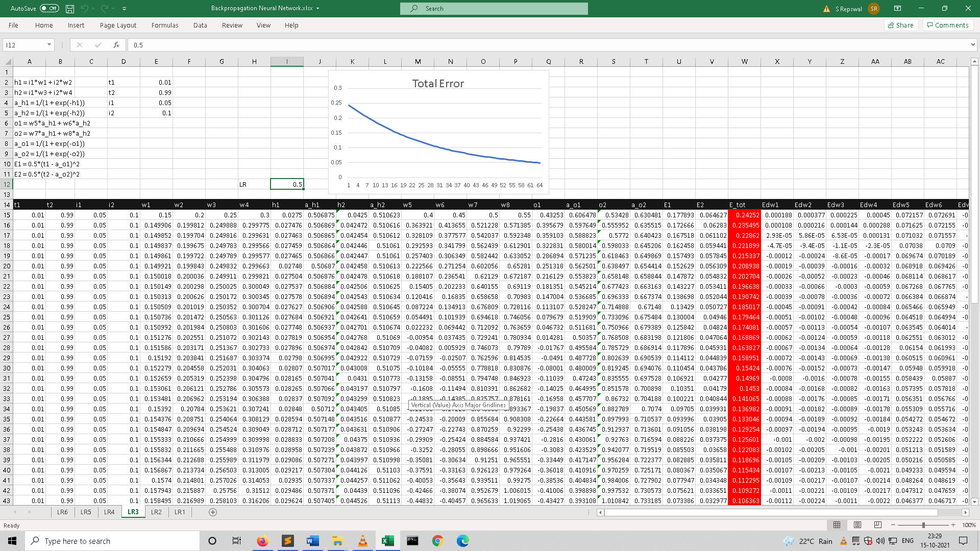Select Page Break Preview in status bar
The height and width of the screenshot is (551, 980).
(877, 524)
